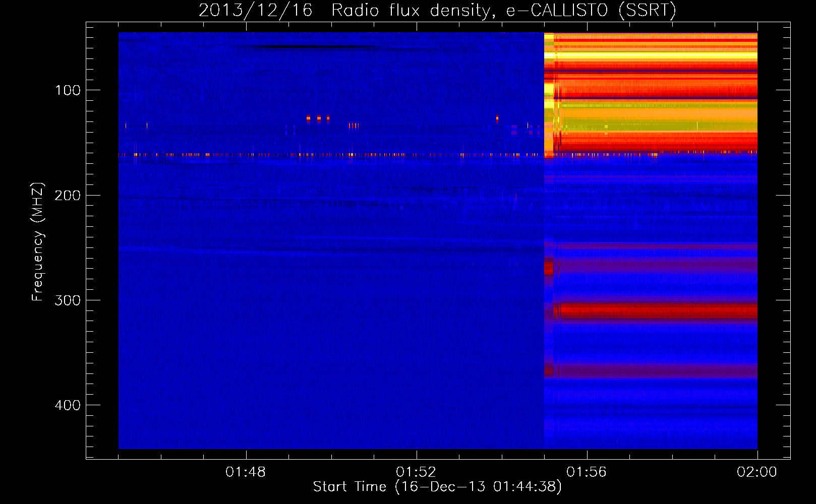Click the 200 frequency tick label
Screen dimensions: 816x504
68,196
